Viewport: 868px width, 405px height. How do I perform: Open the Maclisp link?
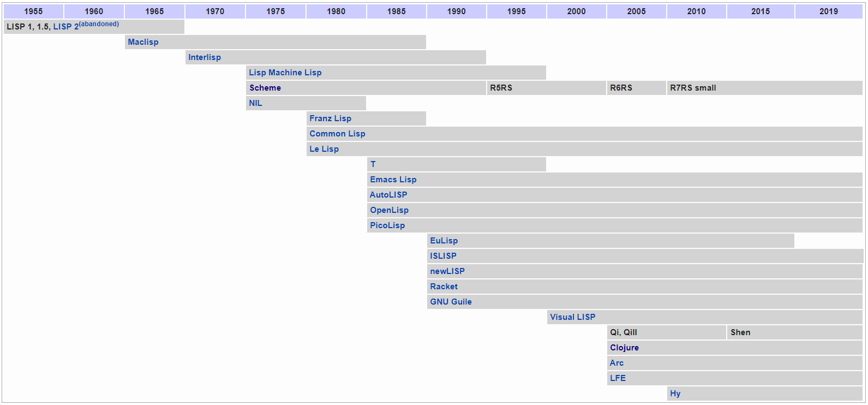pyautogui.click(x=143, y=42)
